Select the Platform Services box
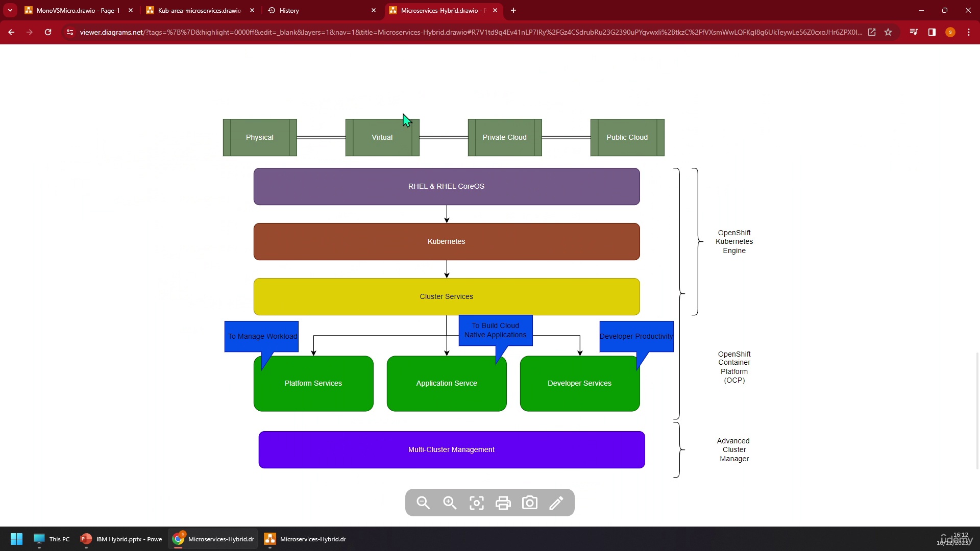Image resolution: width=980 pixels, height=551 pixels. [313, 384]
